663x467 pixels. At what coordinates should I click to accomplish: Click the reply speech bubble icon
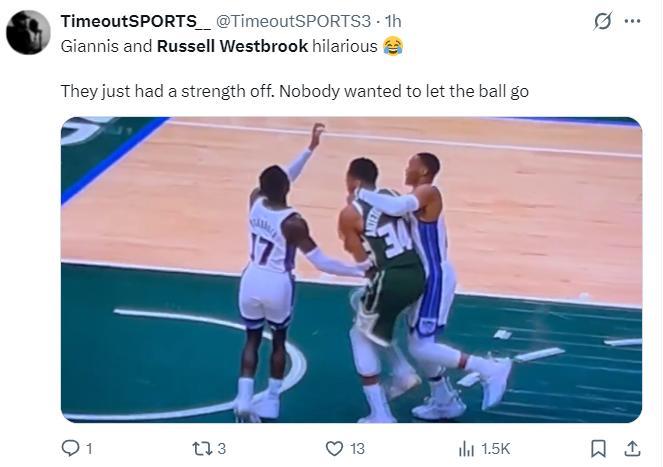(x=70, y=449)
